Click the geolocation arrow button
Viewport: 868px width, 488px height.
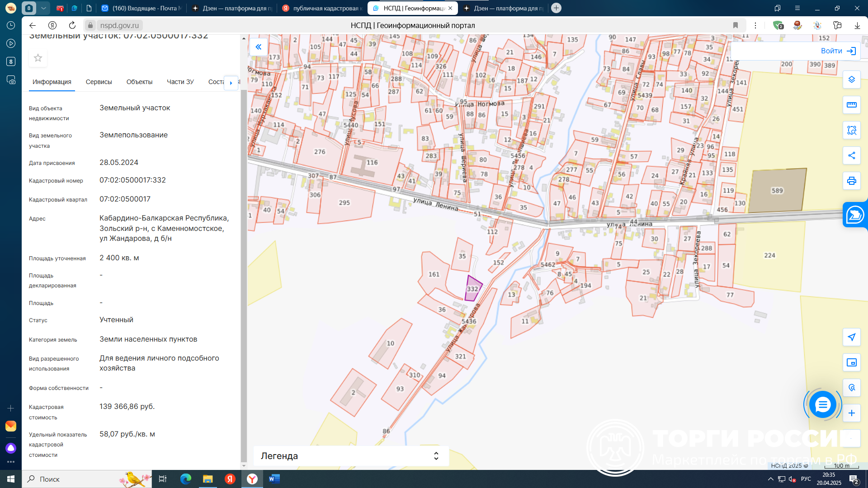tap(852, 337)
